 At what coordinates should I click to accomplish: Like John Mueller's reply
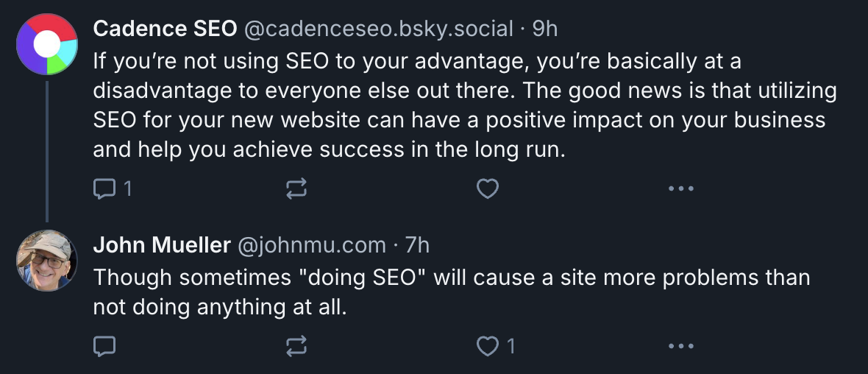click(x=488, y=346)
